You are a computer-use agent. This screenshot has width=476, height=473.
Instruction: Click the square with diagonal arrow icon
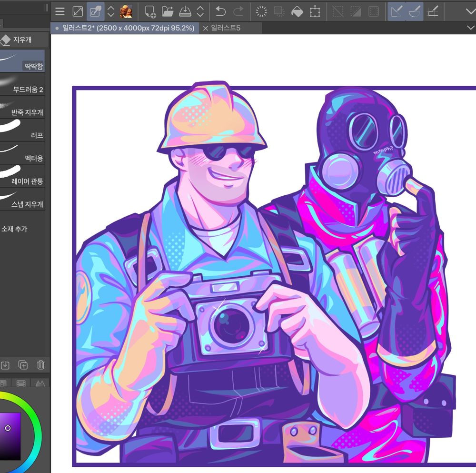[78, 11]
